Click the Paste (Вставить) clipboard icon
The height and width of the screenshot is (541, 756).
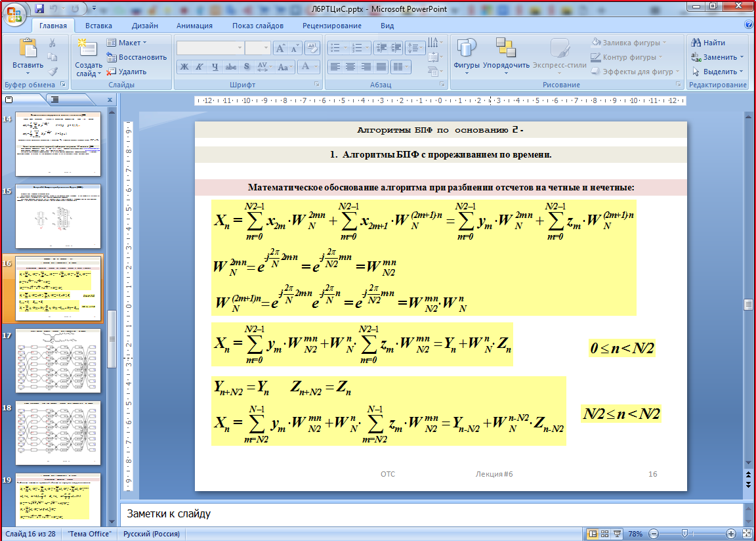click(28, 49)
